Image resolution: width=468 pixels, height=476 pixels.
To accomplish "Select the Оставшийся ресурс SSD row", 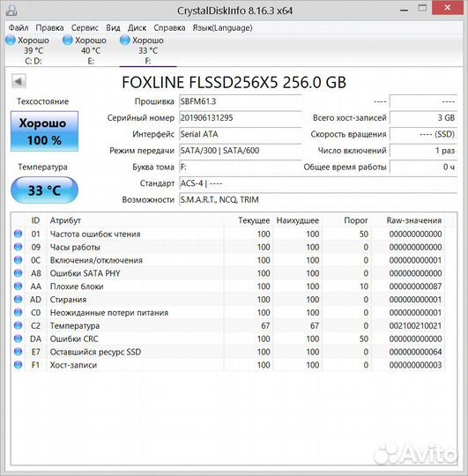I will (229, 352).
